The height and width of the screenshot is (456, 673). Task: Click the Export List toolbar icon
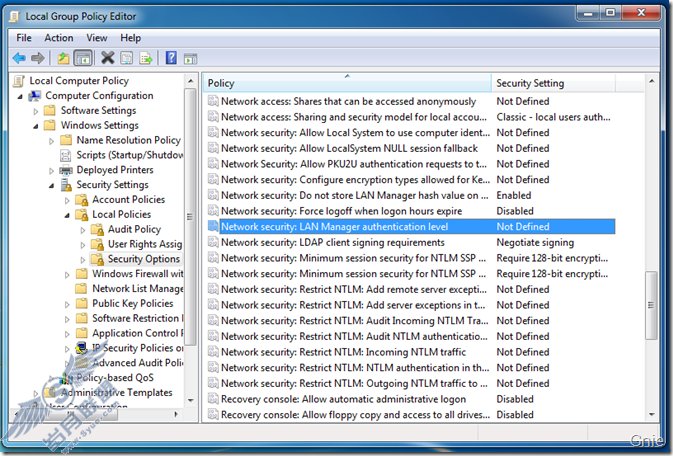tap(146, 58)
